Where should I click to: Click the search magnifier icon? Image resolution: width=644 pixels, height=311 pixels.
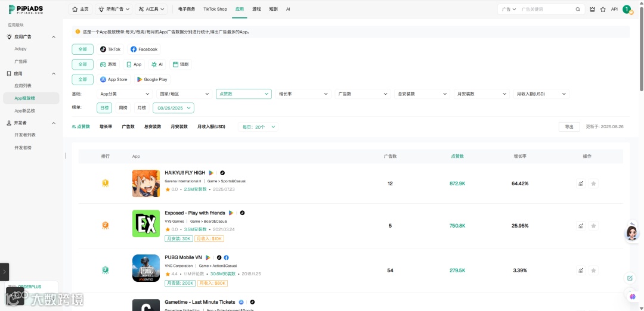[578, 9]
